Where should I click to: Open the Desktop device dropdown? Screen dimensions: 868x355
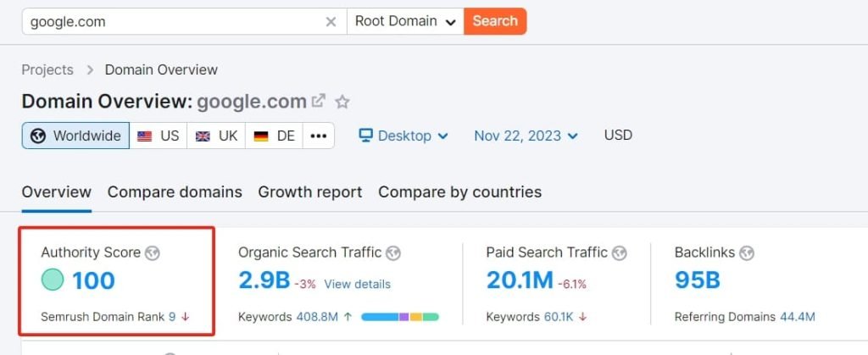(x=403, y=136)
